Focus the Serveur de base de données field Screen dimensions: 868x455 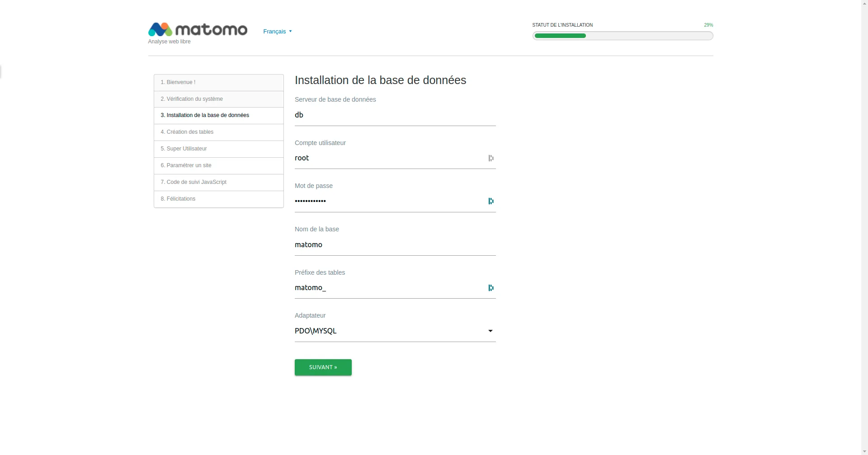[395, 115]
